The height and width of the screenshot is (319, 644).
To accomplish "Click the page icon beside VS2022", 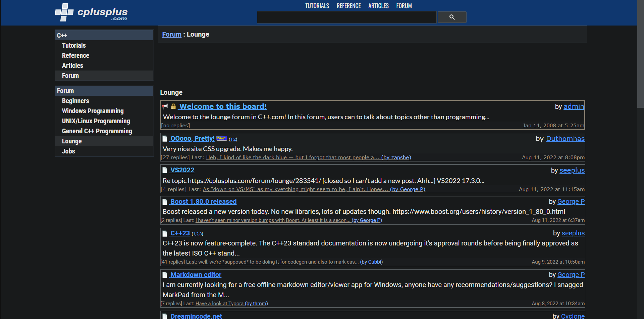I will (165, 170).
